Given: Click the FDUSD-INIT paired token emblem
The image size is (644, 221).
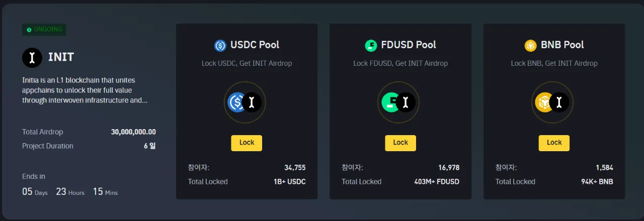Looking at the screenshot, I should 398,102.
